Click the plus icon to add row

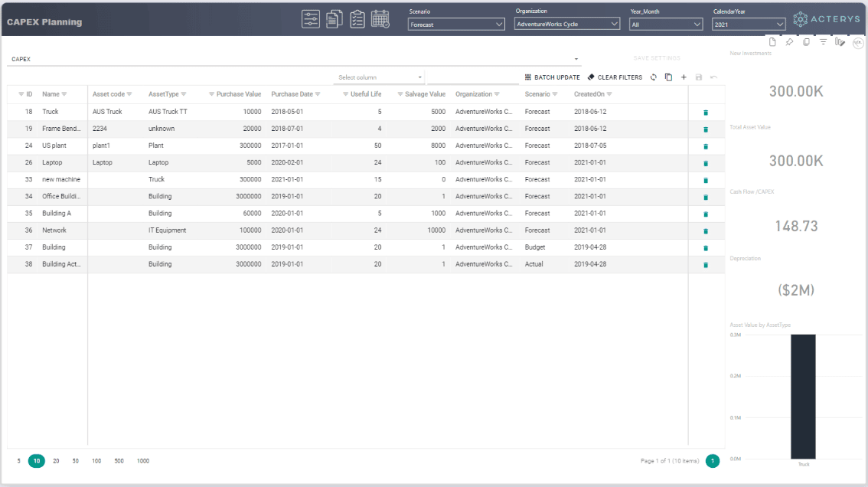[684, 77]
